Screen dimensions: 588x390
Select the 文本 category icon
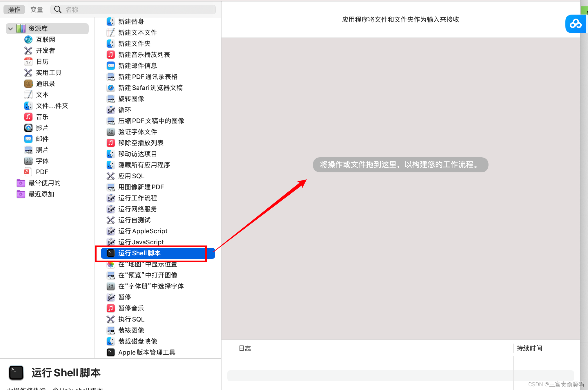pos(28,95)
